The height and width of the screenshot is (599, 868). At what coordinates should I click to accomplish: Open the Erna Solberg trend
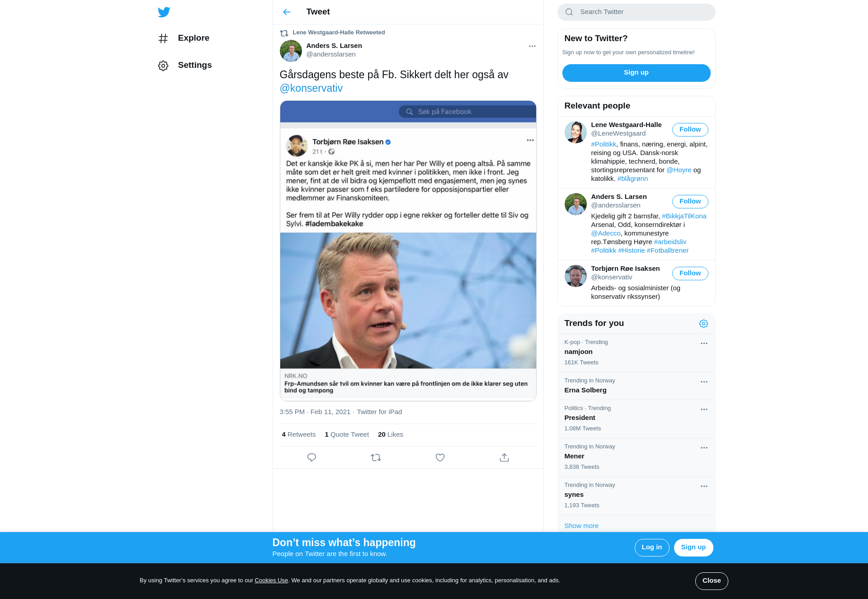coord(636,386)
